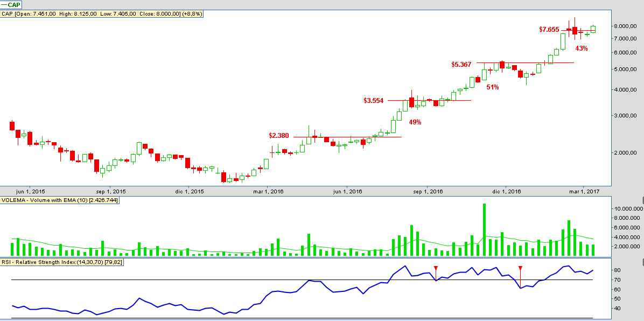Select the CAP symbol tab

click(11, 5)
